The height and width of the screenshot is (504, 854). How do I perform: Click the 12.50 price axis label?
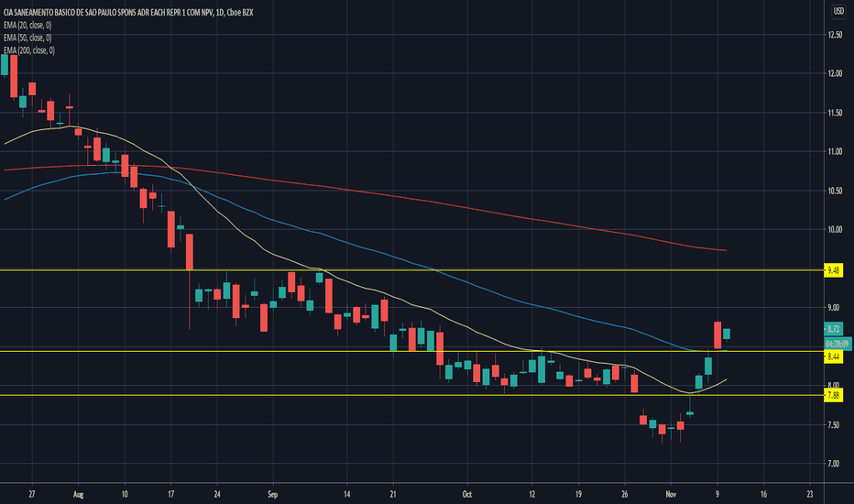click(835, 35)
